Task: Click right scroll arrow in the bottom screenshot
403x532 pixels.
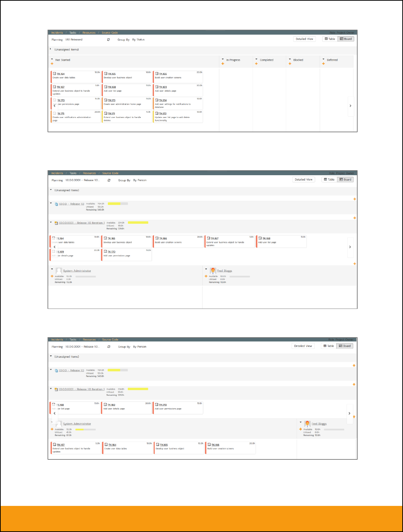Action: (349, 413)
